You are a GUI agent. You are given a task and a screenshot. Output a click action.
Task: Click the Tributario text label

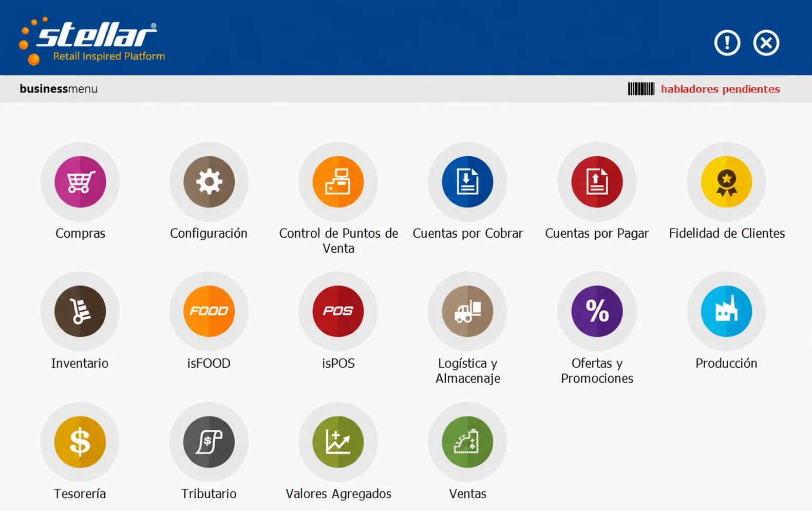click(x=209, y=494)
